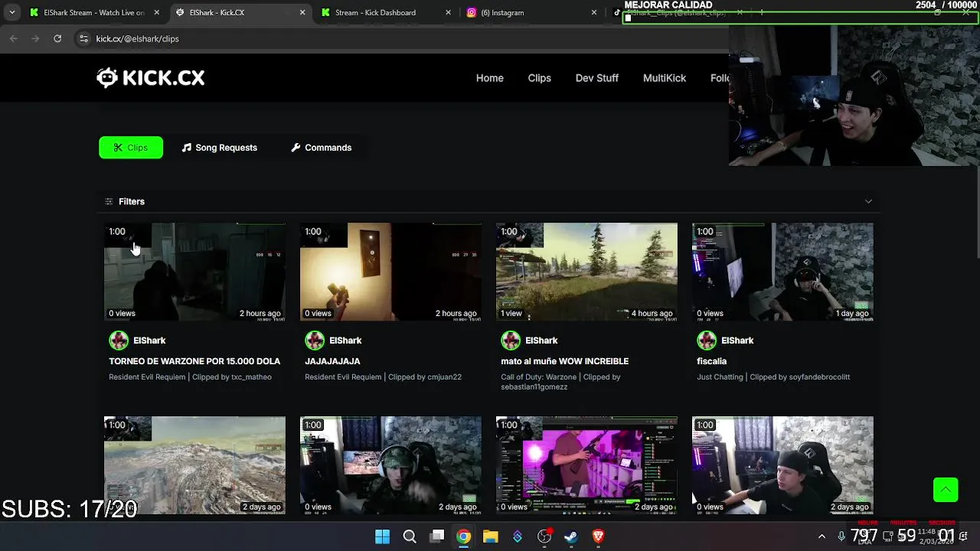The height and width of the screenshot is (551, 980).
Task: Open the Commands tab
Action: coord(321,148)
